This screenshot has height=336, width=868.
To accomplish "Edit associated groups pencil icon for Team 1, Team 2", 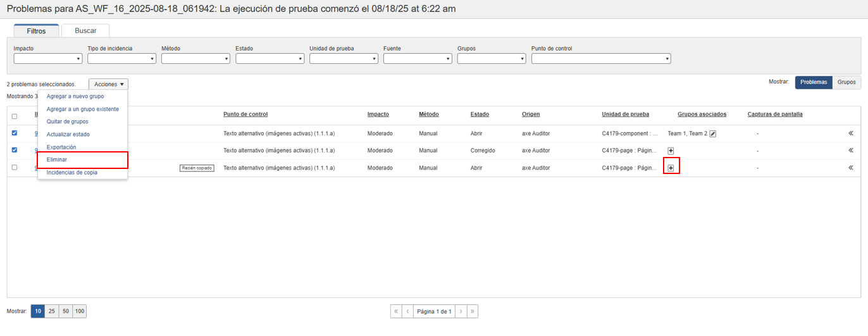I will pyautogui.click(x=713, y=134).
